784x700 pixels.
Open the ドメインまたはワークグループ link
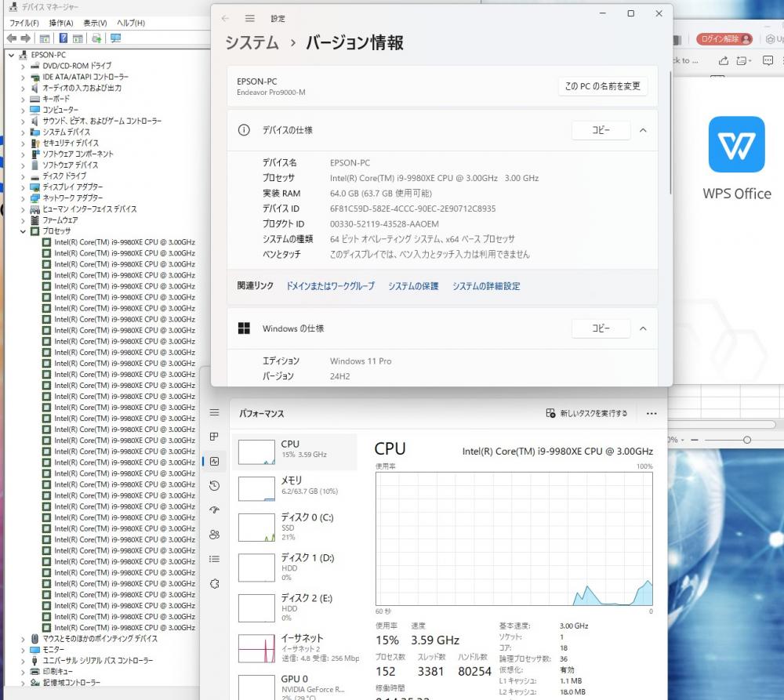330,286
